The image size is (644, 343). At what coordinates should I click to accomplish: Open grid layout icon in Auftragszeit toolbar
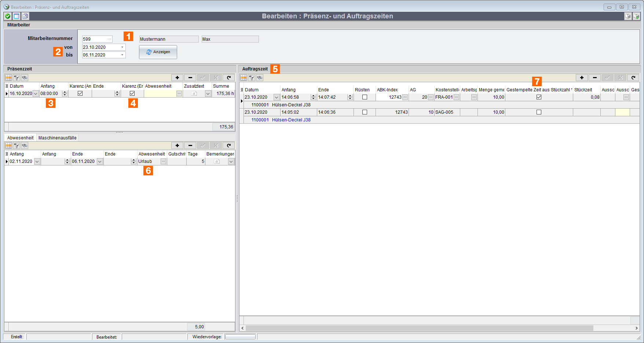244,78
